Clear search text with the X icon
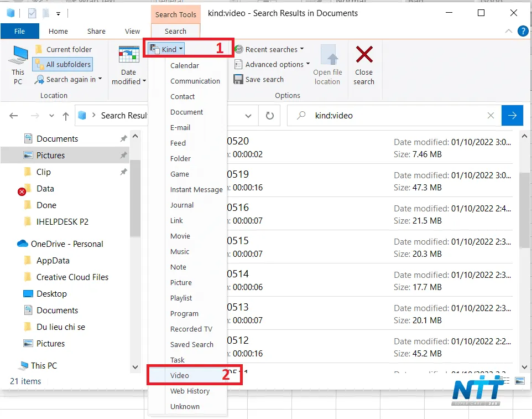Screen dimensions: 532x419 491,116
